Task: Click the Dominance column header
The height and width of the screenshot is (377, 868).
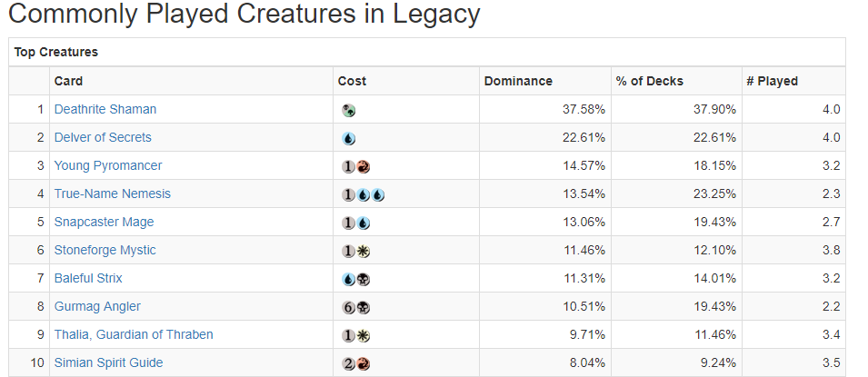Action: [518, 81]
